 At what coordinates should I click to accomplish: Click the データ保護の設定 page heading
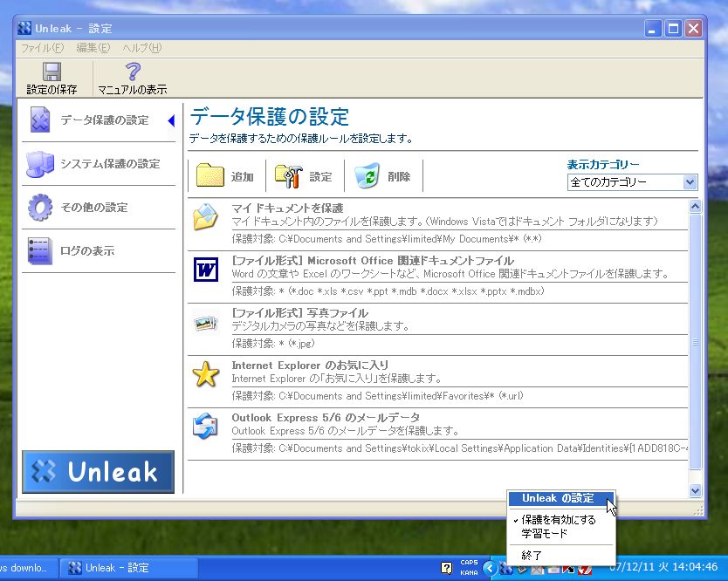(x=269, y=117)
